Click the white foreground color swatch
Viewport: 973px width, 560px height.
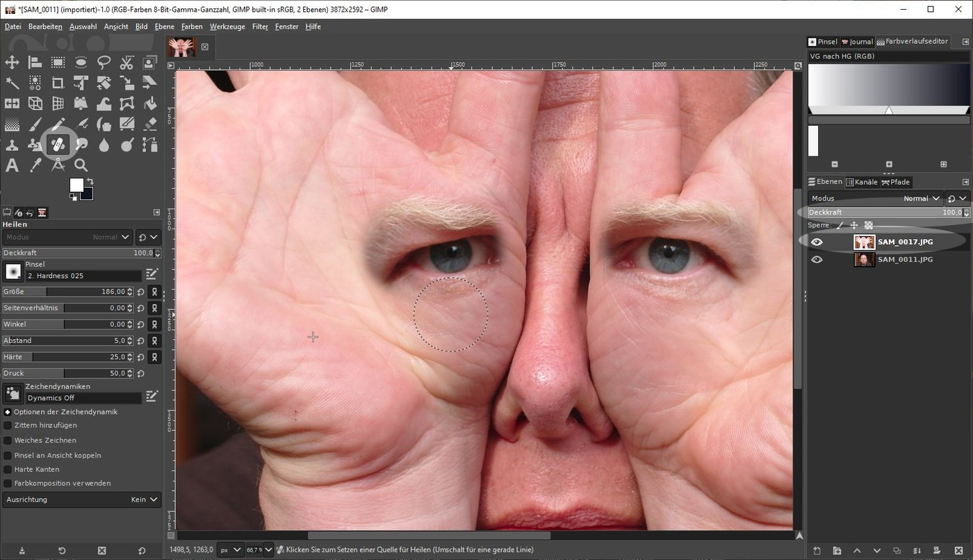coord(76,185)
